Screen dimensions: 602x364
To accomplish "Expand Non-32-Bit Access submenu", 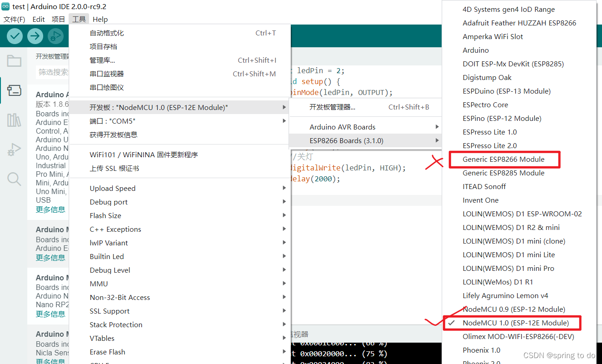I will [x=180, y=298].
